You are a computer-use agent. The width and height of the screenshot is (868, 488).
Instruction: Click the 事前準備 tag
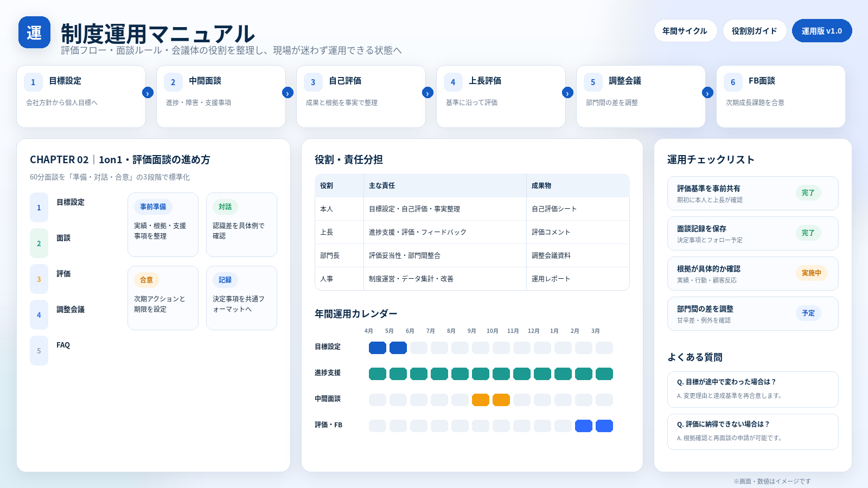(153, 207)
